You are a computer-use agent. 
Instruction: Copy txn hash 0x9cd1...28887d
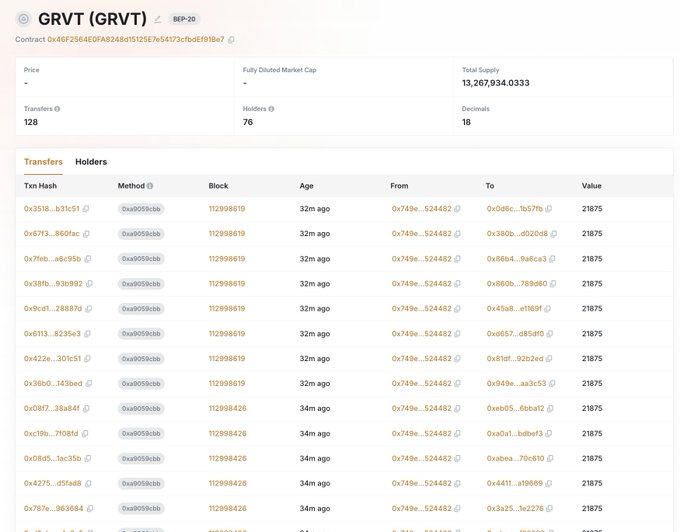coord(88,309)
